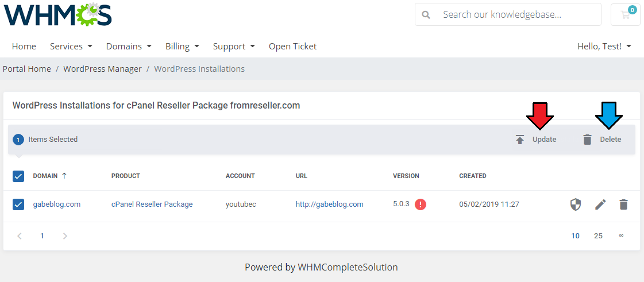This screenshot has height=282, width=644.
Task: Sort by the Created column header
Action: point(473,176)
